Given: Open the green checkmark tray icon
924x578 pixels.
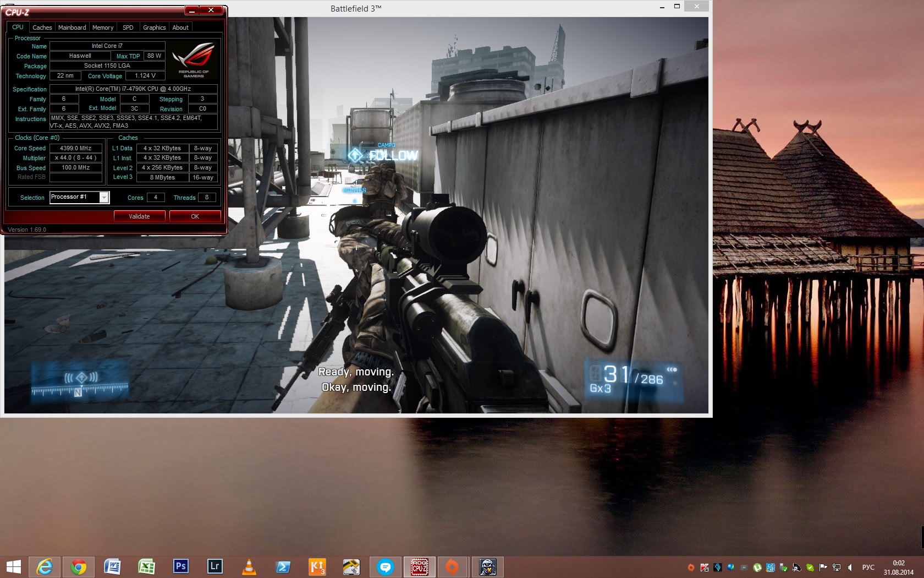Looking at the screenshot, I should click(810, 568).
